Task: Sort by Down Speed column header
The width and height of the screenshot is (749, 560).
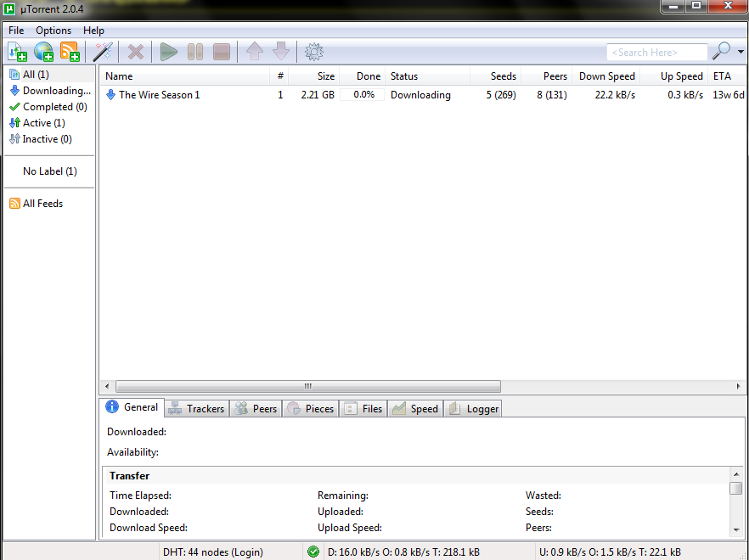Action: click(606, 76)
